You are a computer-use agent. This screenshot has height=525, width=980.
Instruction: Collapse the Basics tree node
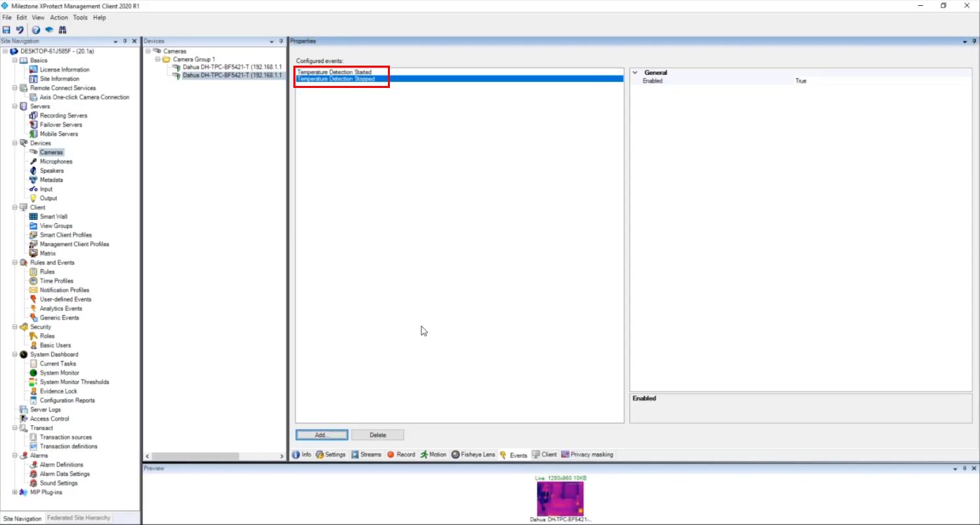(x=15, y=60)
